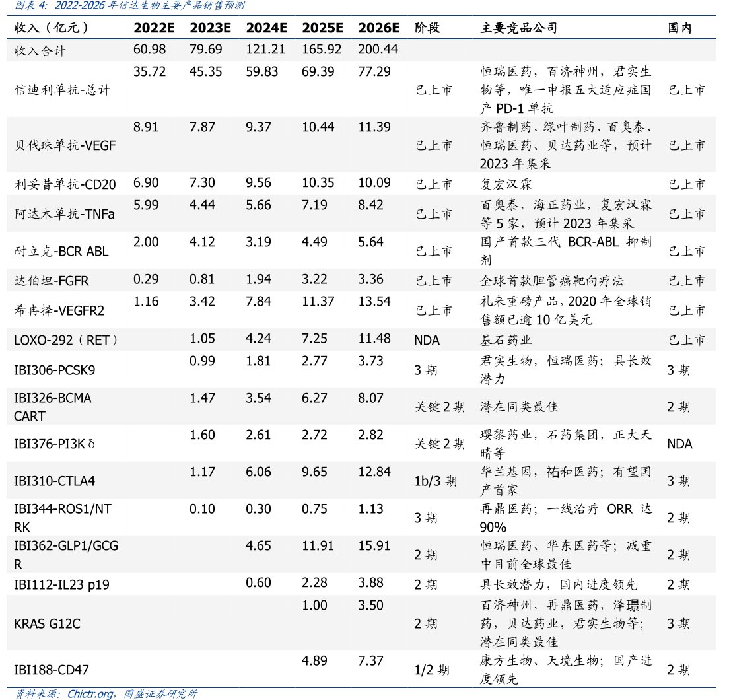Click the '耐立克-BCR ABL' row label
The image size is (729, 700).
61,252
